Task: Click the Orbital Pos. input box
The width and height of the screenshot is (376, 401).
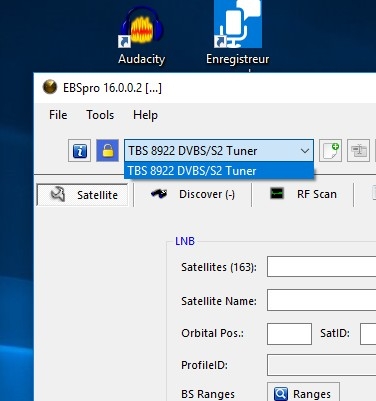Action: point(289,334)
